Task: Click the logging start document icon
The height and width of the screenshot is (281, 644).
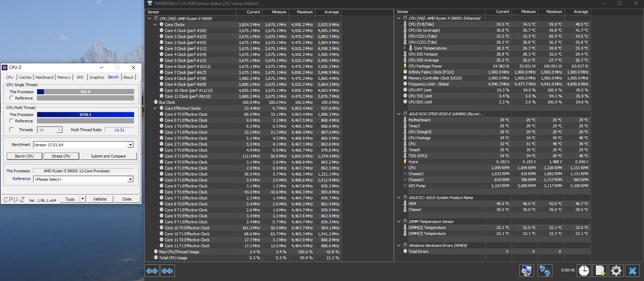Action: (x=600, y=270)
